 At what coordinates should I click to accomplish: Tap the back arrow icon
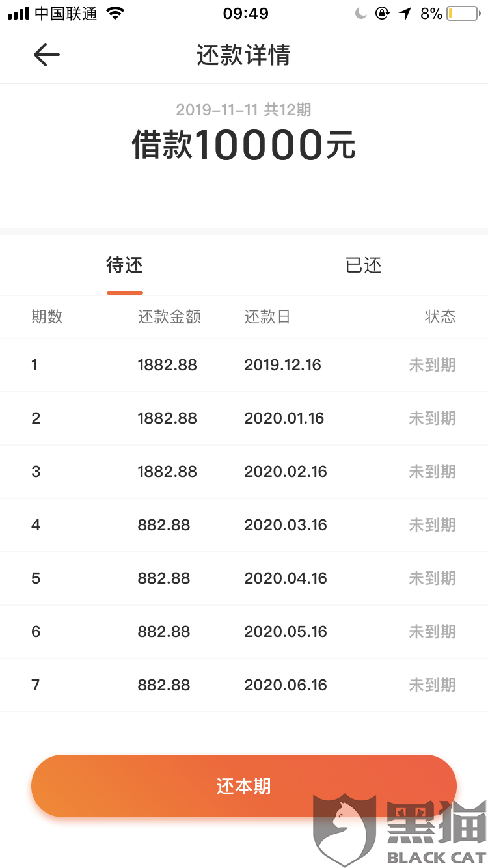click(46, 55)
